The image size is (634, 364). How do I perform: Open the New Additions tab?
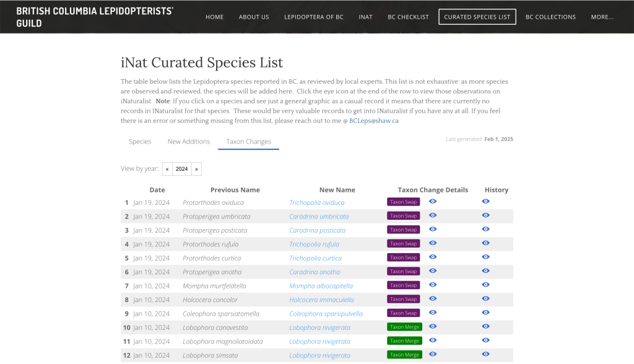[188, 141]
